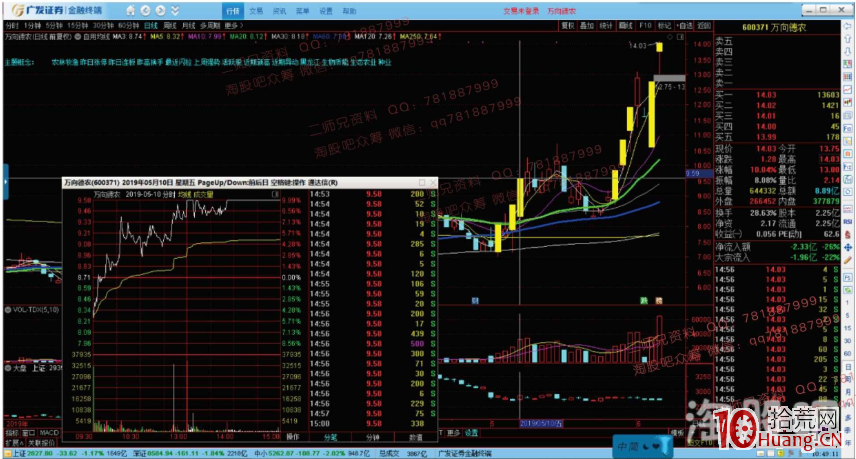Screen dimensions: 856x459
Task: Open the 交易 tab
Action: (256, 11)
